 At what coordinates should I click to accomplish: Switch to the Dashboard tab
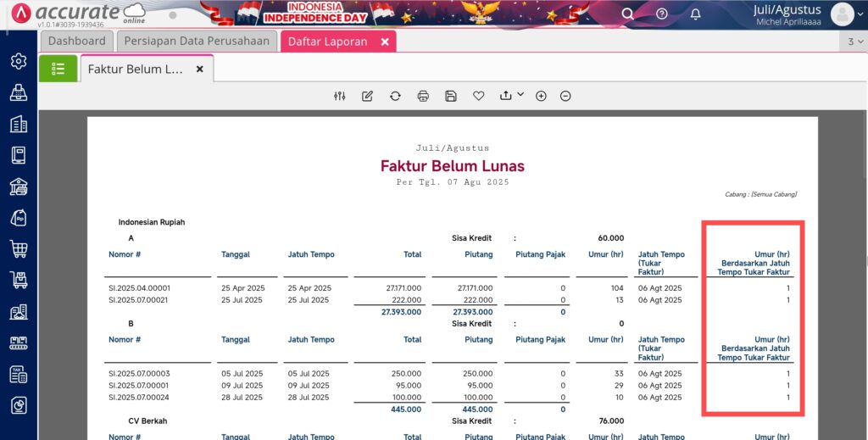click(x=76, y=41)
